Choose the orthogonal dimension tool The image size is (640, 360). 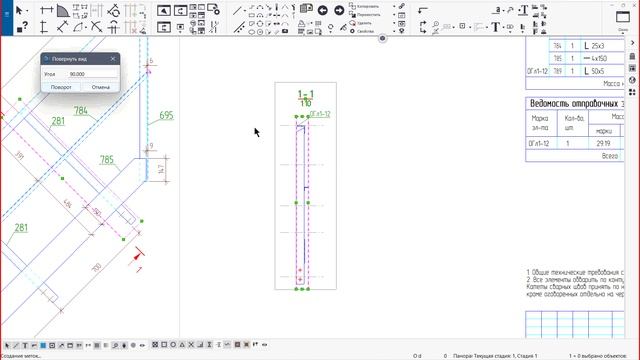pyautogui.click(x=62, y=27)
